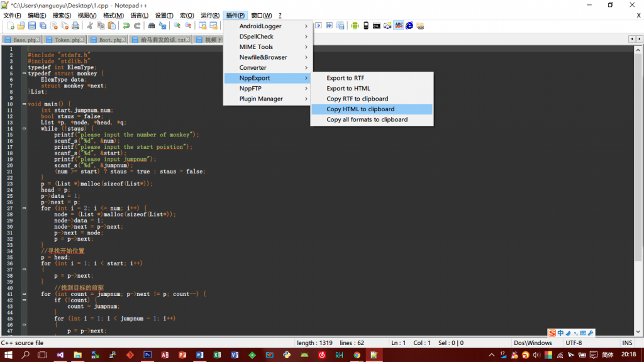Save the current file with the Save icon
Image resolution: width=644 pixels, height=362 pixels.
tap(31, 26)
